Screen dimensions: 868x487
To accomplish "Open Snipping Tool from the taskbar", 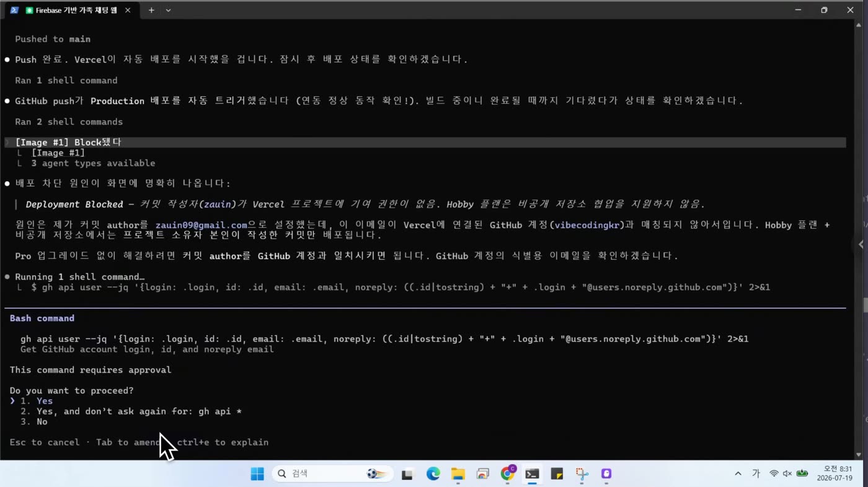I will point(582,475).
